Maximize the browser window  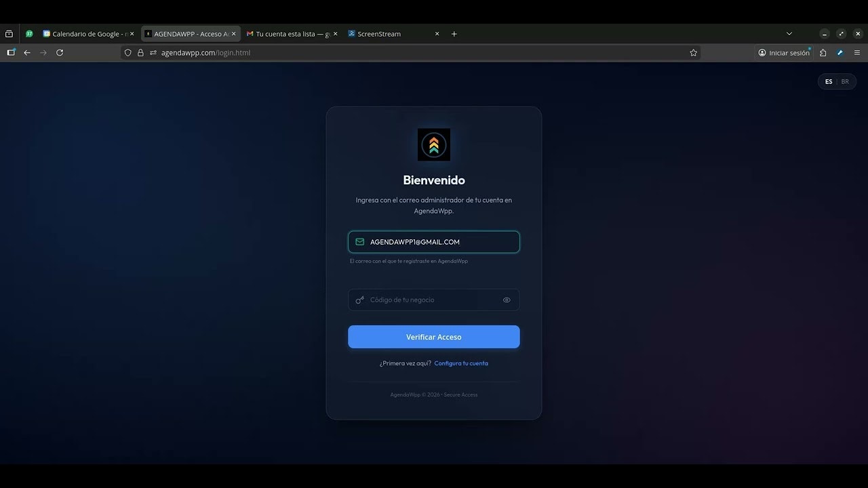(842, 34)
